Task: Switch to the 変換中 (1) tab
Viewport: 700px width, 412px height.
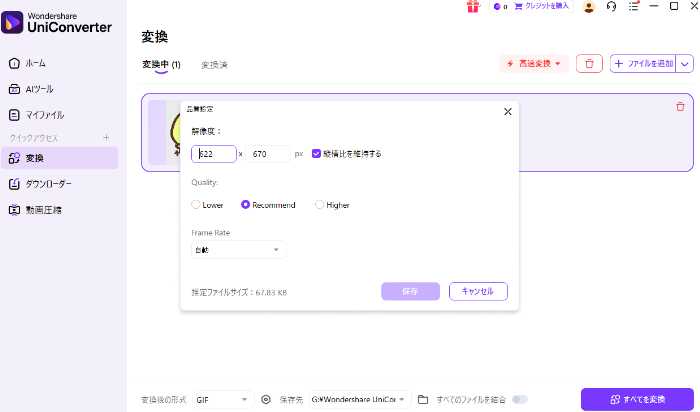Action: 161,65
